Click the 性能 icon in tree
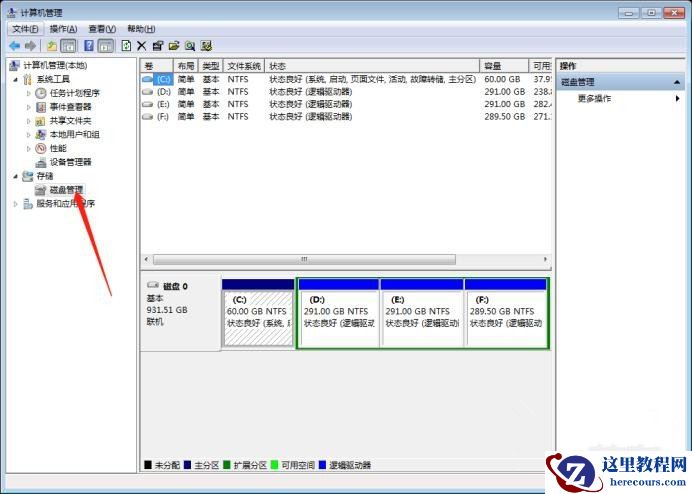 pyautogui.click(x=41, y=148)
